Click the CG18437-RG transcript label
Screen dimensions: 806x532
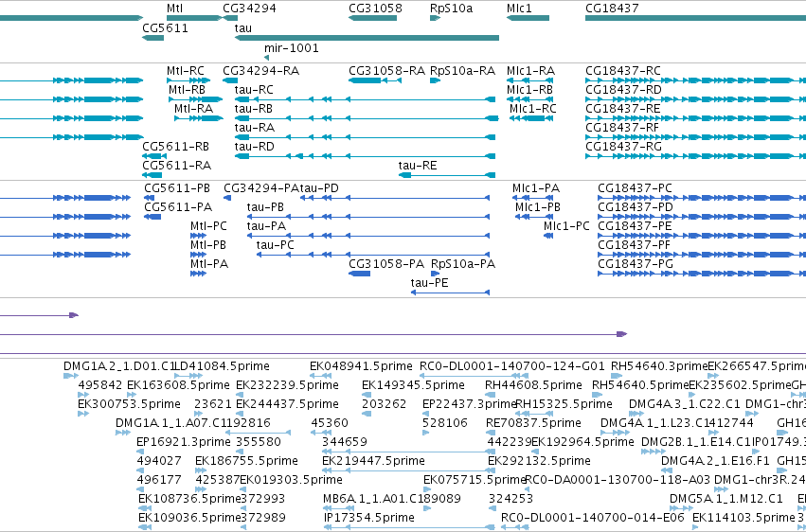[623, 147]
